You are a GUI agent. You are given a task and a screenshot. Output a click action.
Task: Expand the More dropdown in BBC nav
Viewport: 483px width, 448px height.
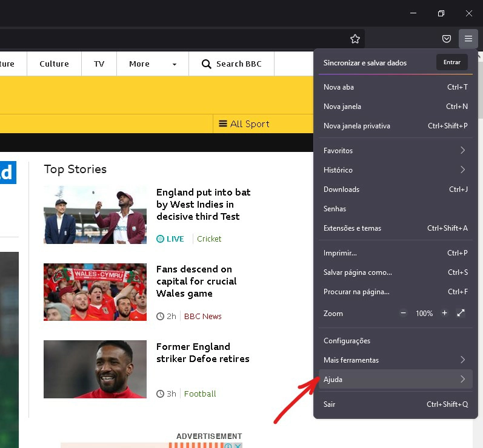point(153,64)
